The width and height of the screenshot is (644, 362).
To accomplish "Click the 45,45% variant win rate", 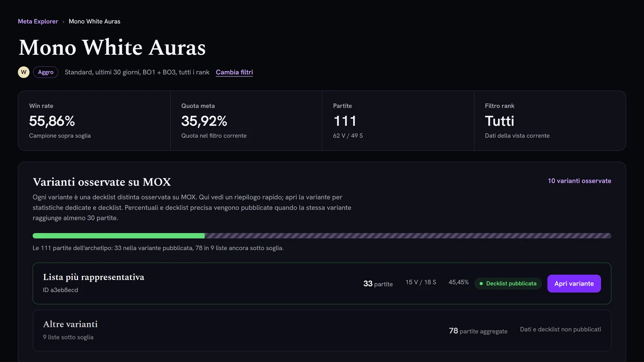I will pyautogui.click(x=459, y=282).
